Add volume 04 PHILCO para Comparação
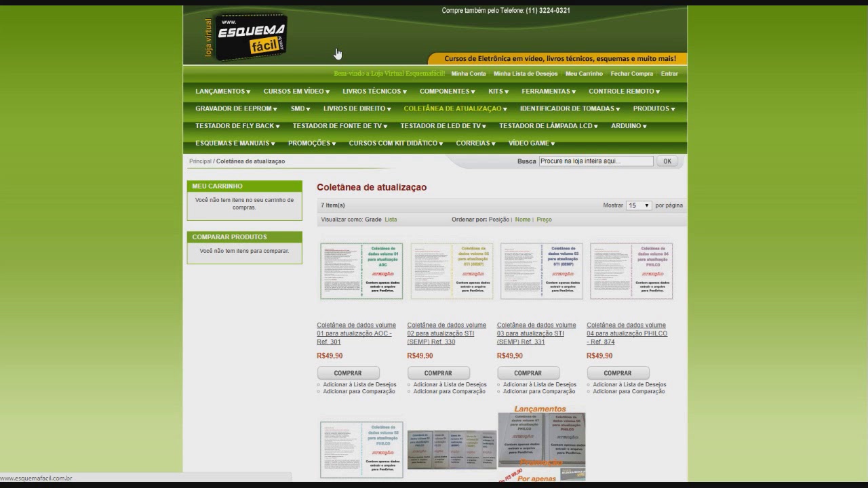This screenshot has width=868, height=488. (629, 391)
